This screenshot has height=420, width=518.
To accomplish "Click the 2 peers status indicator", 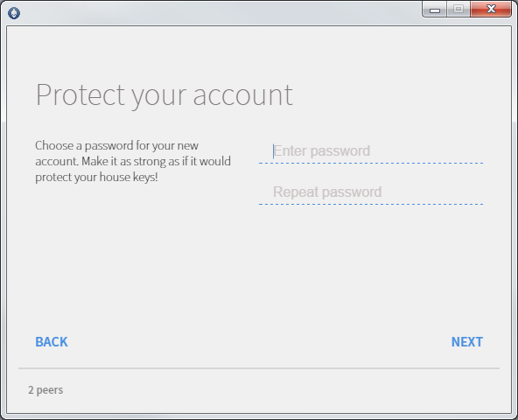I will 45,390.
